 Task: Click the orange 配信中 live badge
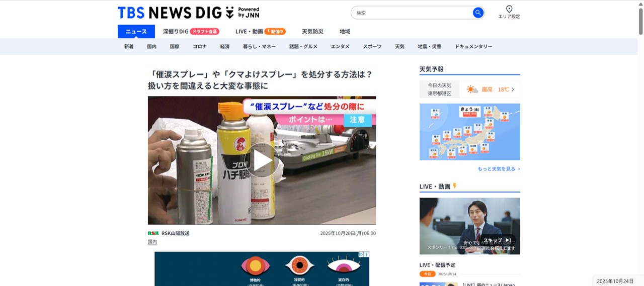[x=275, y=32]
